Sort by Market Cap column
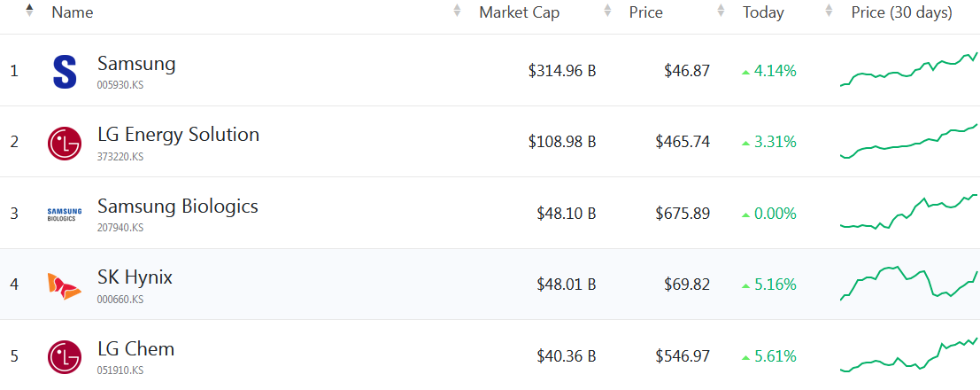 pyautogui.click(x=519, y=12)
